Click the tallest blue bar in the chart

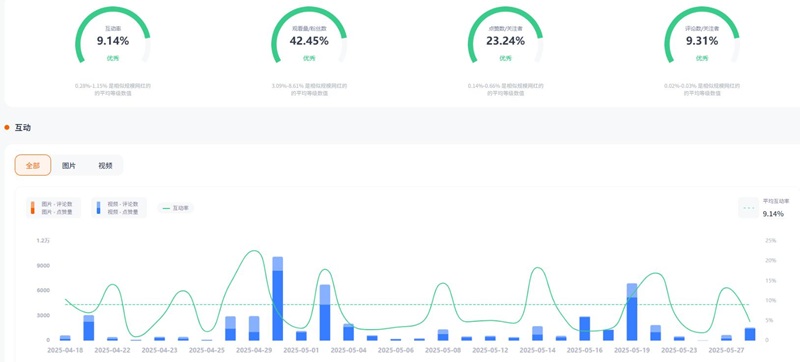(x=278, y=298)
